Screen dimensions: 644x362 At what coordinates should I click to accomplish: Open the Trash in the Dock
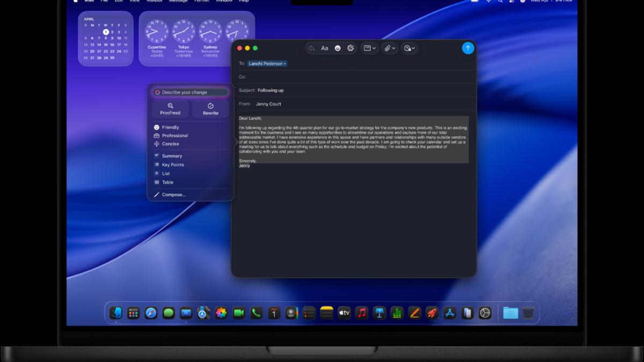(x=528, y=313)
